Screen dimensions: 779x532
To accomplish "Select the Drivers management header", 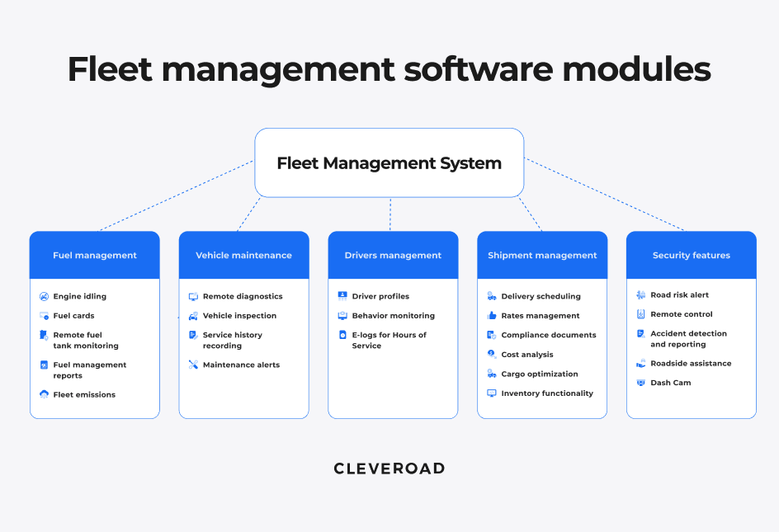I will 393,255.
